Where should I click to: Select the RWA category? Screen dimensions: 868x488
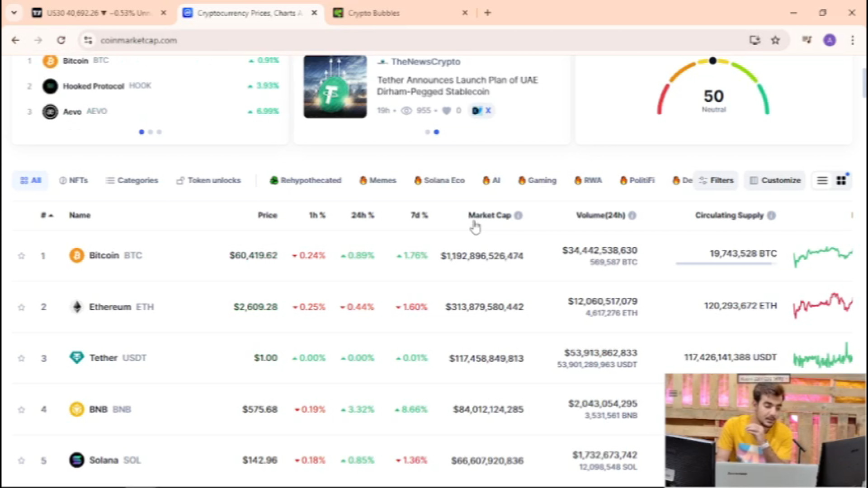point(588,181)
